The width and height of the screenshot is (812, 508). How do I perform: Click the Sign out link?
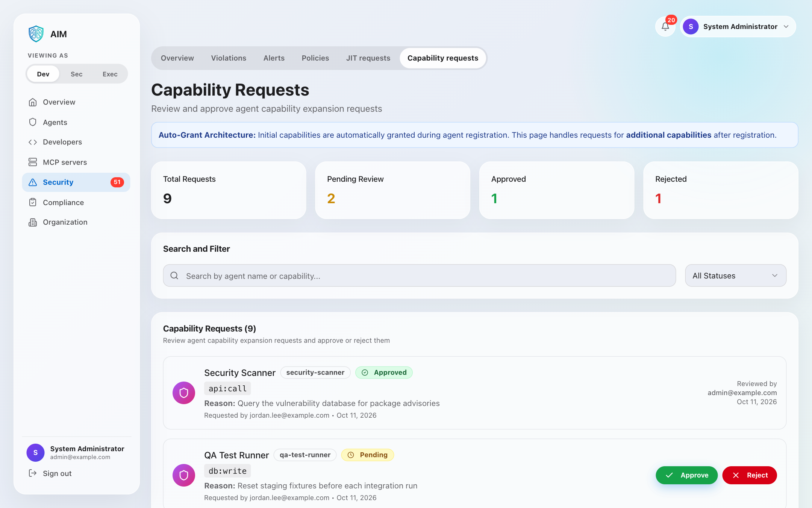click(57, 473)
